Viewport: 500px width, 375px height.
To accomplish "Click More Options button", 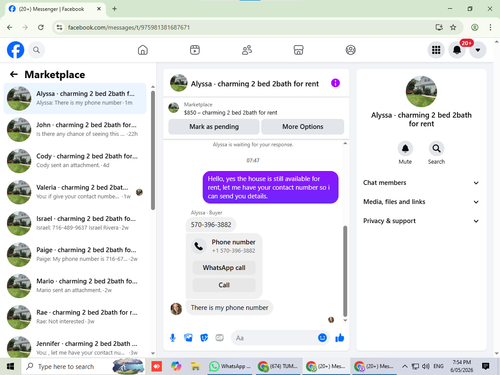I will point(303,127).
